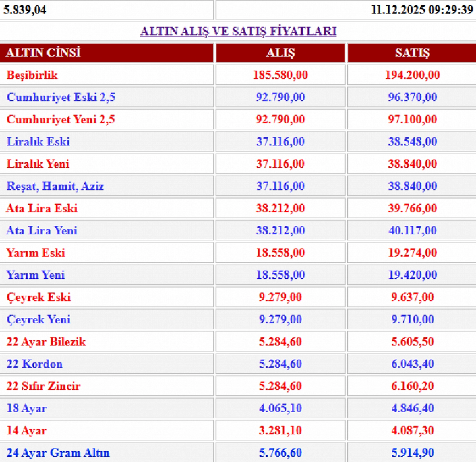Click the 18 Ayar buying price 4.065,10
The image size is (476, 462).
click(280, 408)
